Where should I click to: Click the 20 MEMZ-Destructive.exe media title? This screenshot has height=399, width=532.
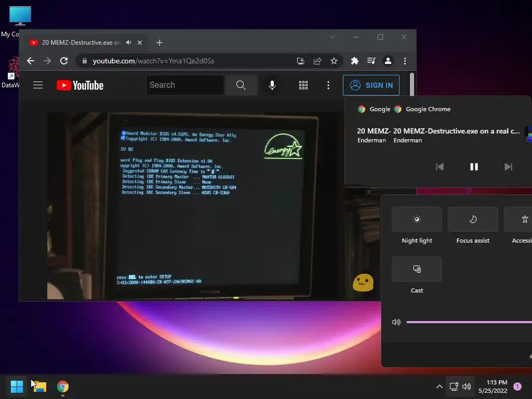coord(456,131)
